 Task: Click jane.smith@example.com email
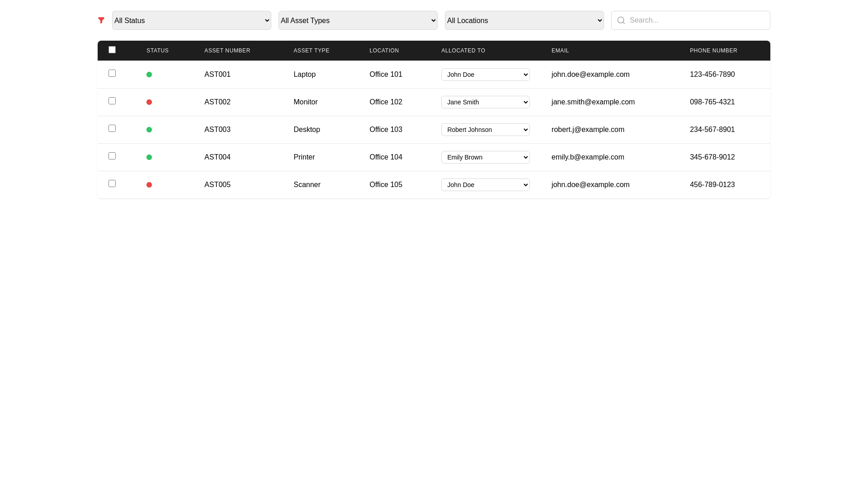pos(593,102)
